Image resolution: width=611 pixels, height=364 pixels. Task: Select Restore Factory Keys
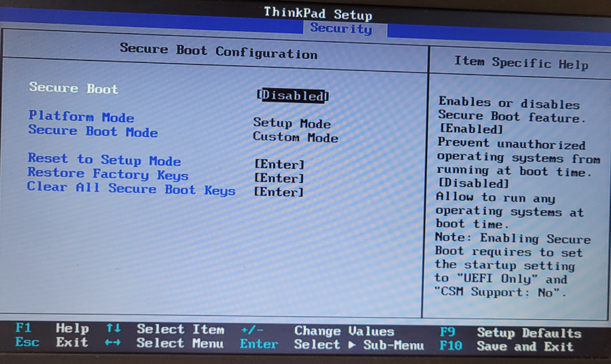tap(108, 174)
